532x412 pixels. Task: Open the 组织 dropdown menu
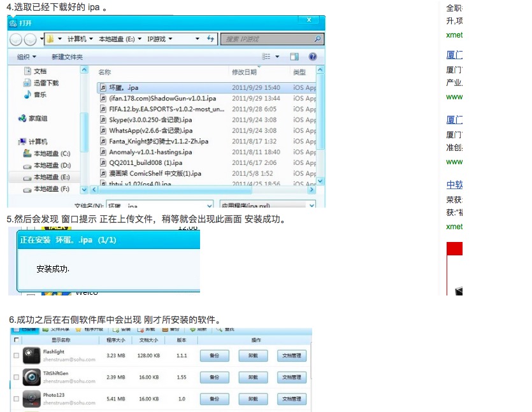[27, 57]
